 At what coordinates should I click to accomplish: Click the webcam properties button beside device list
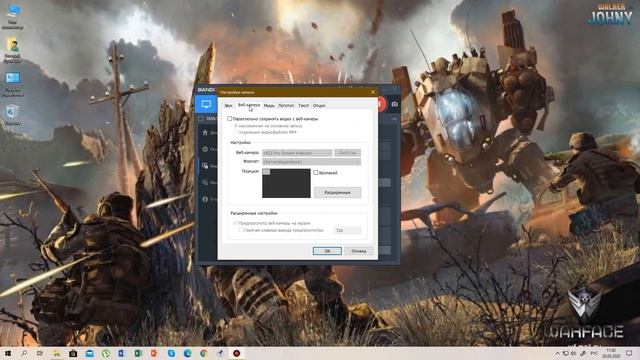click(347, 153)
